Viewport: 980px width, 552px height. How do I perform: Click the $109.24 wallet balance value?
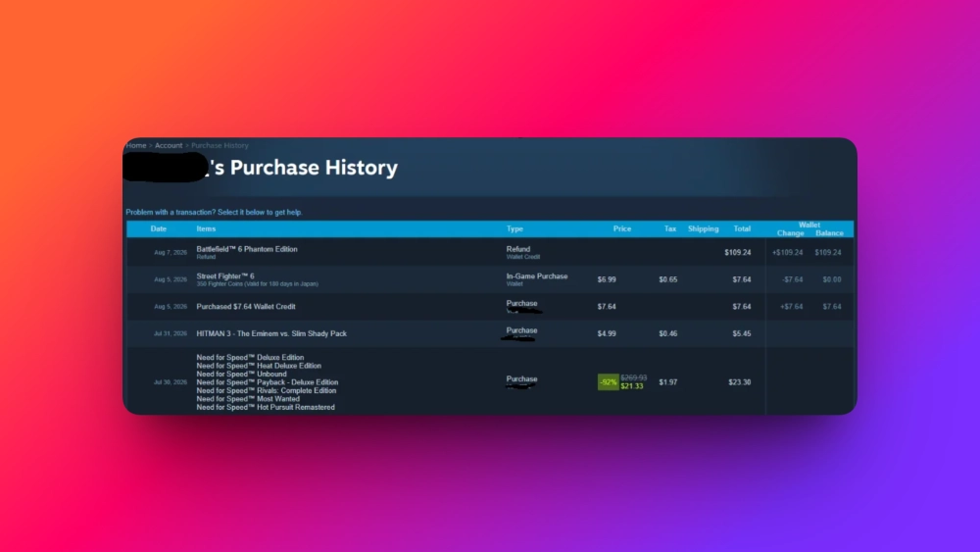click(x=828, y=253)
